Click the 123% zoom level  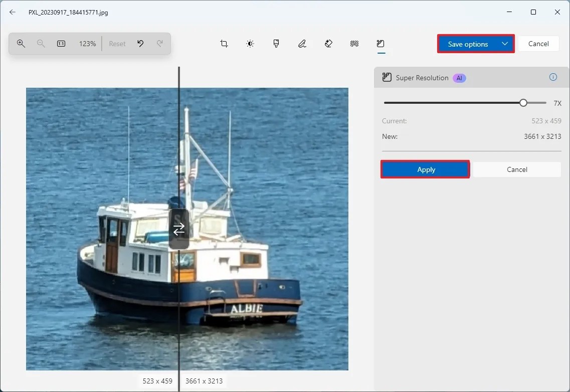[87, 44]
